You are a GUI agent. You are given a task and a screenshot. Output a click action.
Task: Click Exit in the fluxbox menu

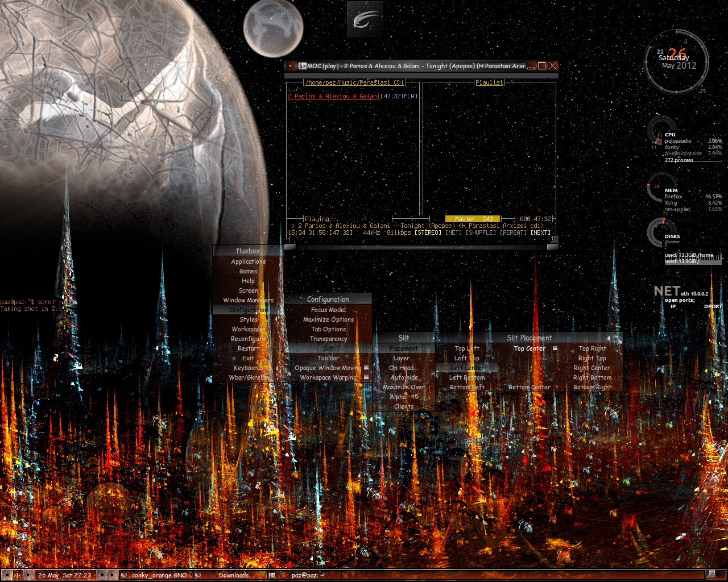point(248,358)
